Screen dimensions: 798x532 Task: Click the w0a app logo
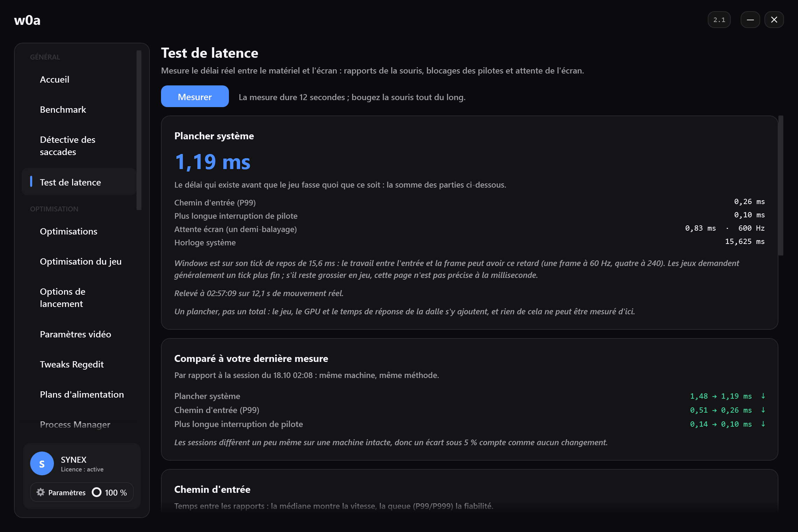pyautogui.click(x=27, y=20)
